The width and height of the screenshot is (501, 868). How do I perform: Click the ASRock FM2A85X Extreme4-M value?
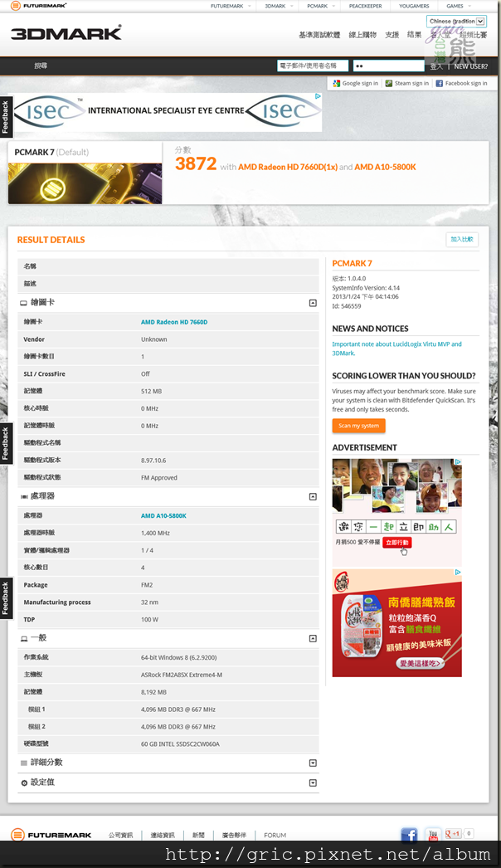click(182, 675)
